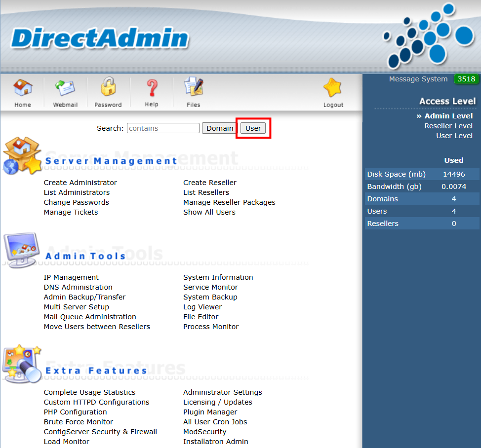Open Show All Users
This screenshot has width=481, height=448.
click(209, 212)
